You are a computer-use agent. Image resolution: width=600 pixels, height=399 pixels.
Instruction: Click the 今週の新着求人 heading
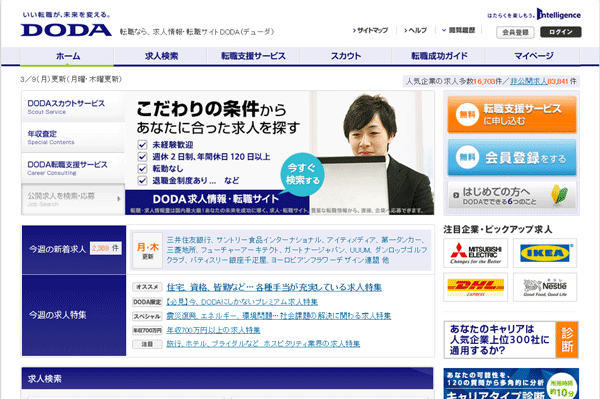[x=57, y=249]
